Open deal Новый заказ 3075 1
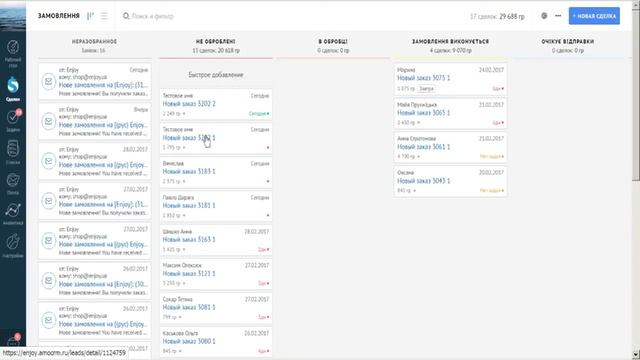 click(424, 78)
